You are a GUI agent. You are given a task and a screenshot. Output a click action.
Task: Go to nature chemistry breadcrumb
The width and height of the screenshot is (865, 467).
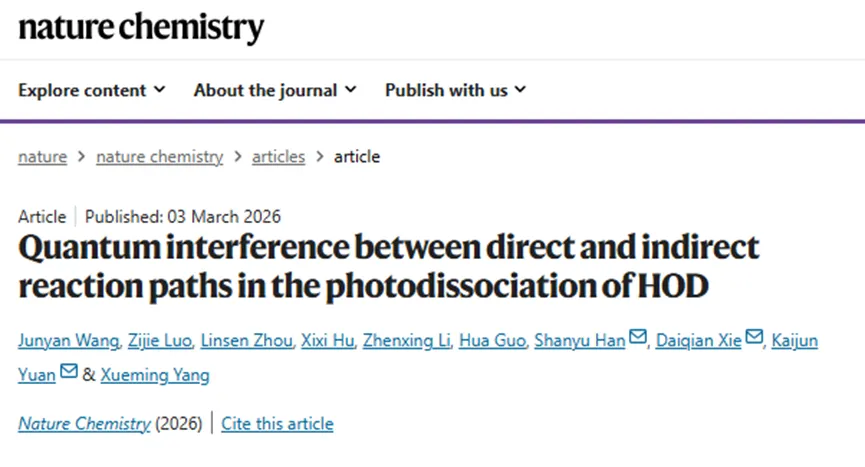pos(159,156)
